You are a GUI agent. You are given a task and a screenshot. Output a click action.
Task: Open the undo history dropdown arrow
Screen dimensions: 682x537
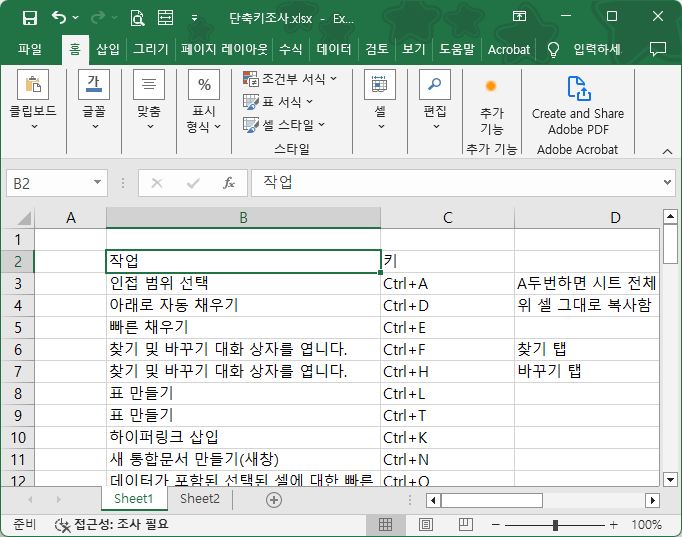(x=76, y=18)
